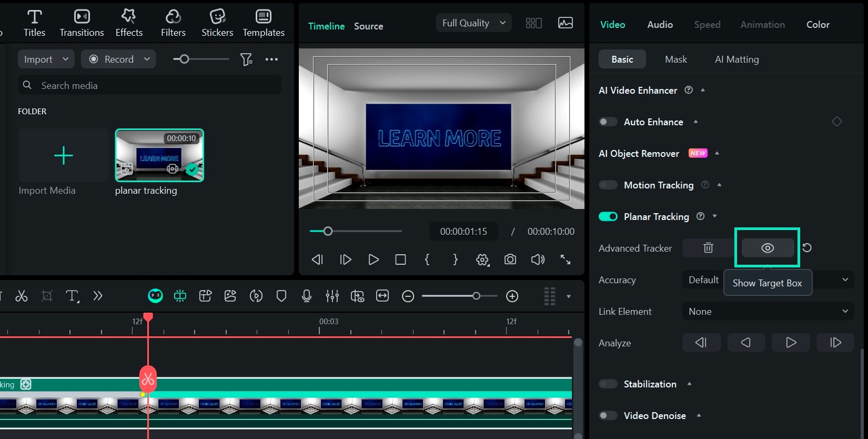This screenshot has height=439, width=868.
Task: Select the planar tracking clip thumbnail
Action: click(x=159, y=155)
